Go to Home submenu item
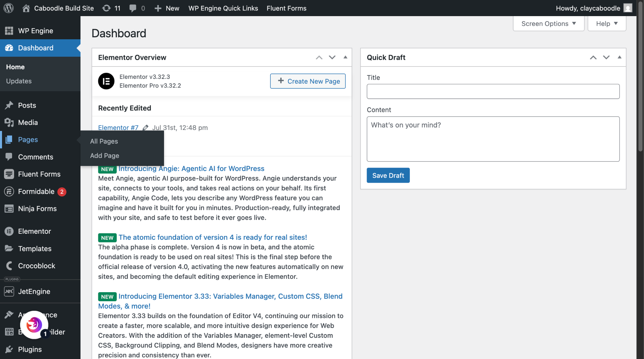The height and width of the screenshot is (359, 644). click(15, 67)
